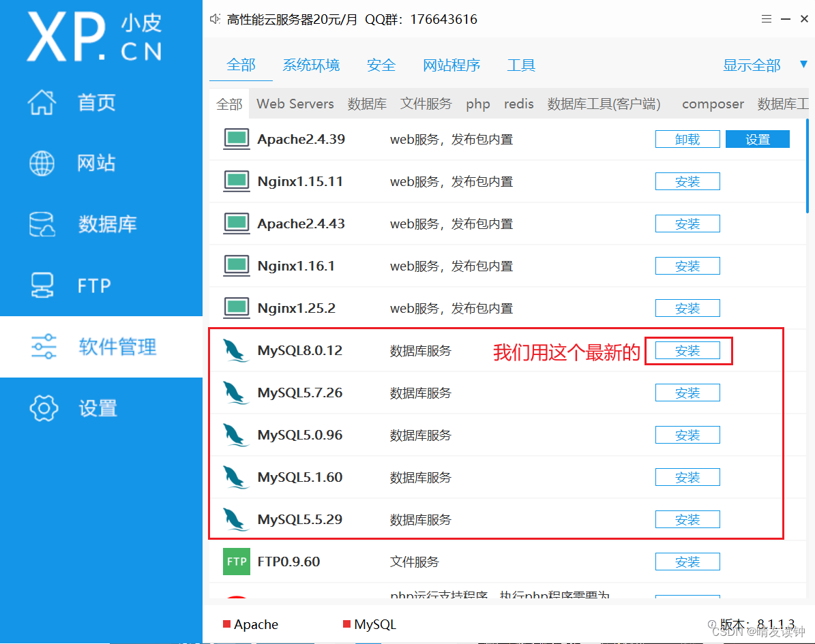Screen dimensions: 815x644
Task: Go to 首页 in sidebar
Action: coord(97,102)
